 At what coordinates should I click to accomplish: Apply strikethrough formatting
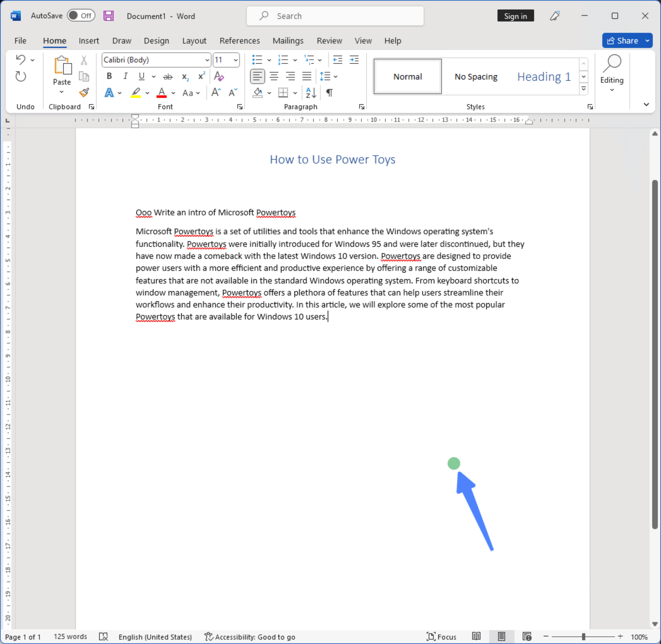coord(168,77)
